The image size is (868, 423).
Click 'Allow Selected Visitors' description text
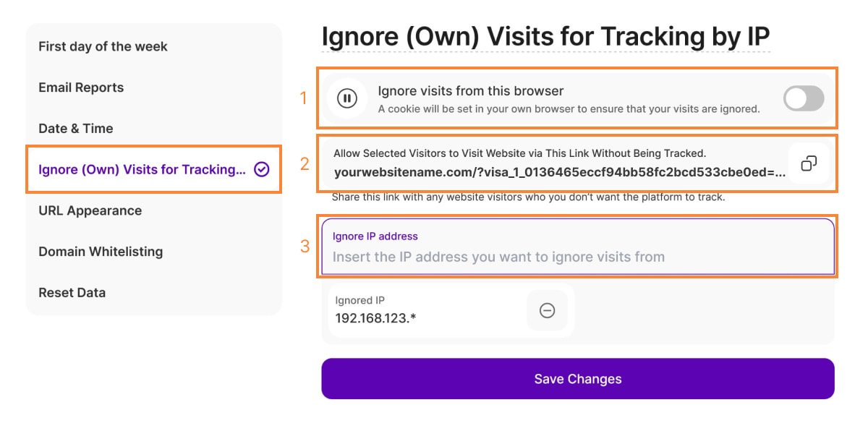pyautogui.click(x=519, y=153)
